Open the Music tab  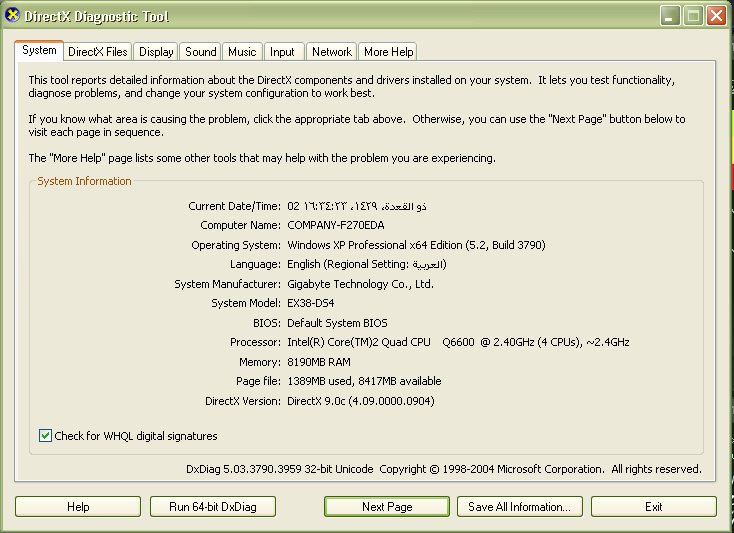pyautogui.click(x=242, y=52)
